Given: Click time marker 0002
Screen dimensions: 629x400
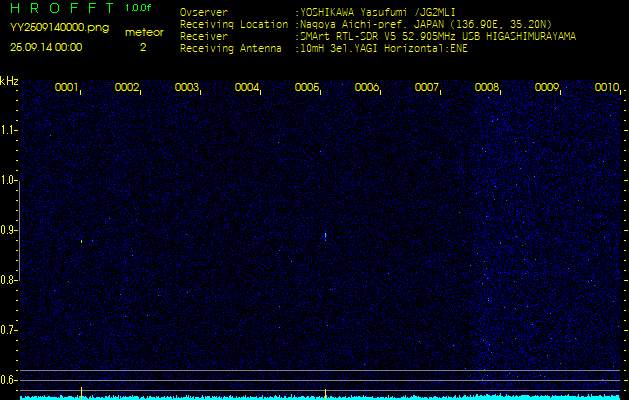Looking at the screenshot, I should [126, 87].
